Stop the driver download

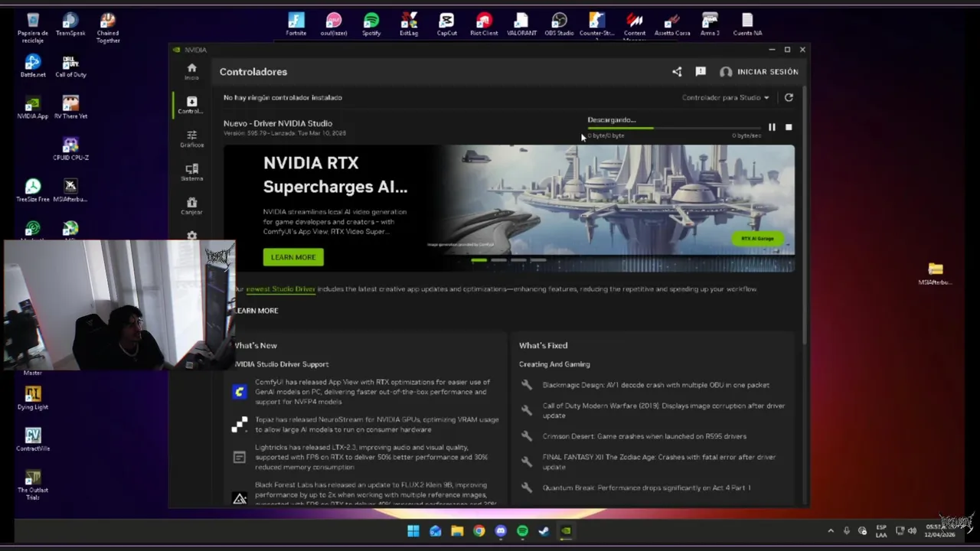coord(789,128)
